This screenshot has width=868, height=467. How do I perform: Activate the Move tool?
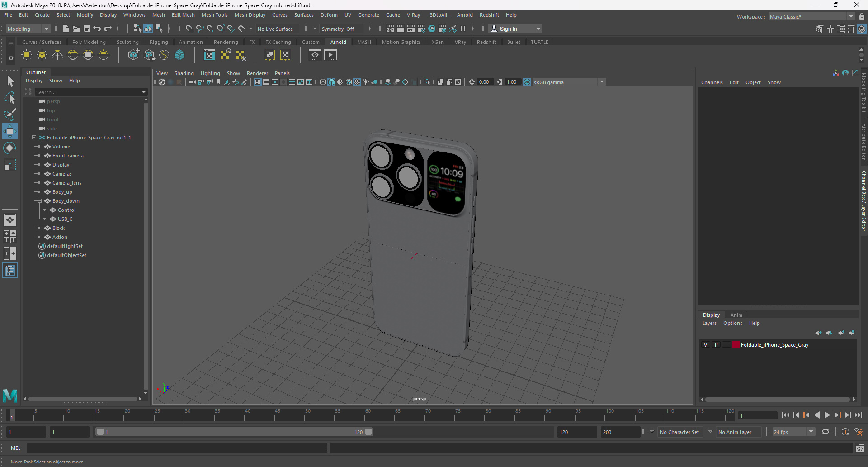tap(10, 131)
